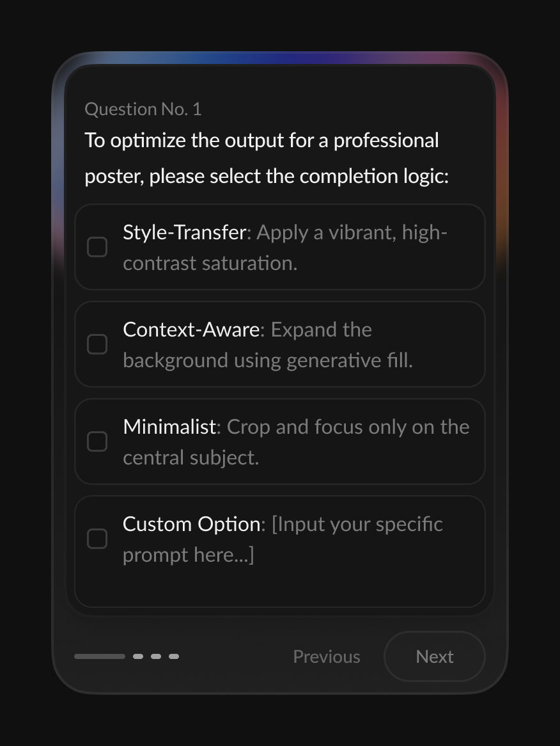Click the "Style-Transfer" option title
The image size is (560, 746).
coord(184,232)
